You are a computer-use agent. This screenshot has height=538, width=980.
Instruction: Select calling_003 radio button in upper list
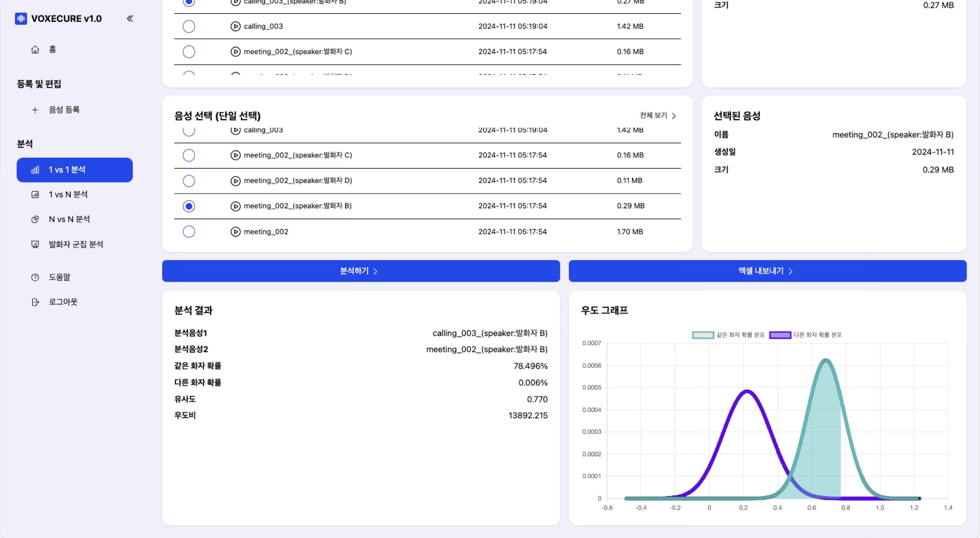pyautogui.click(x=189, y=26)
